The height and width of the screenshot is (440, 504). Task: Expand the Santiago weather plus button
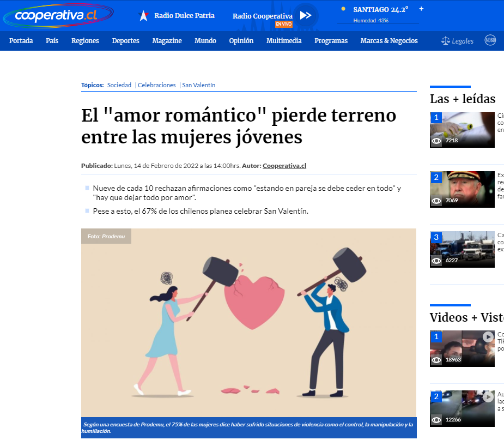point(421,9)
